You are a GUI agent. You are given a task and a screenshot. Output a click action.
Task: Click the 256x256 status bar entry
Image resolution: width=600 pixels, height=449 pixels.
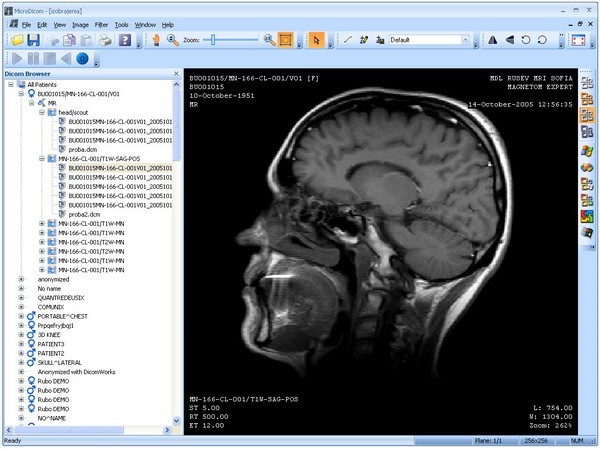pos(536,441)
